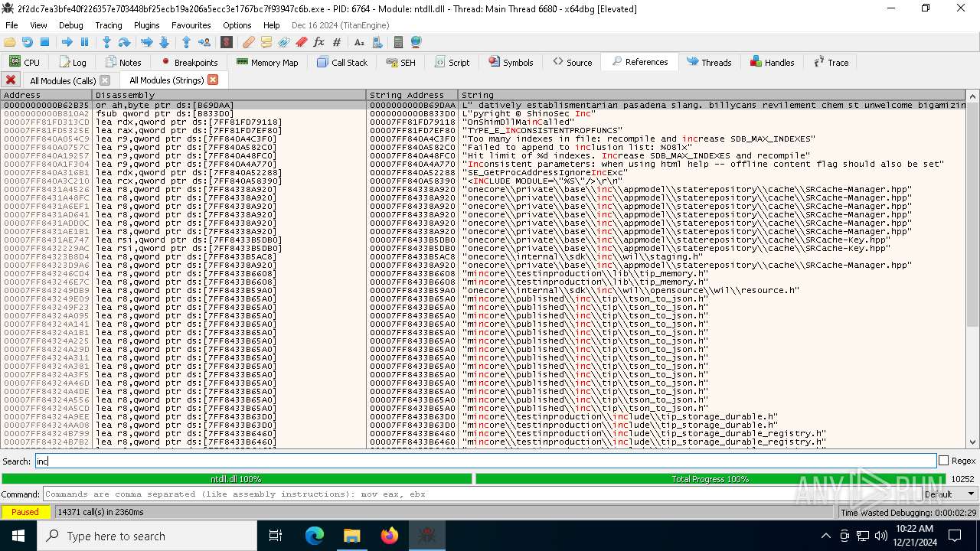
Task: Switch to the Call Stack tab
Action: [342, 62]
